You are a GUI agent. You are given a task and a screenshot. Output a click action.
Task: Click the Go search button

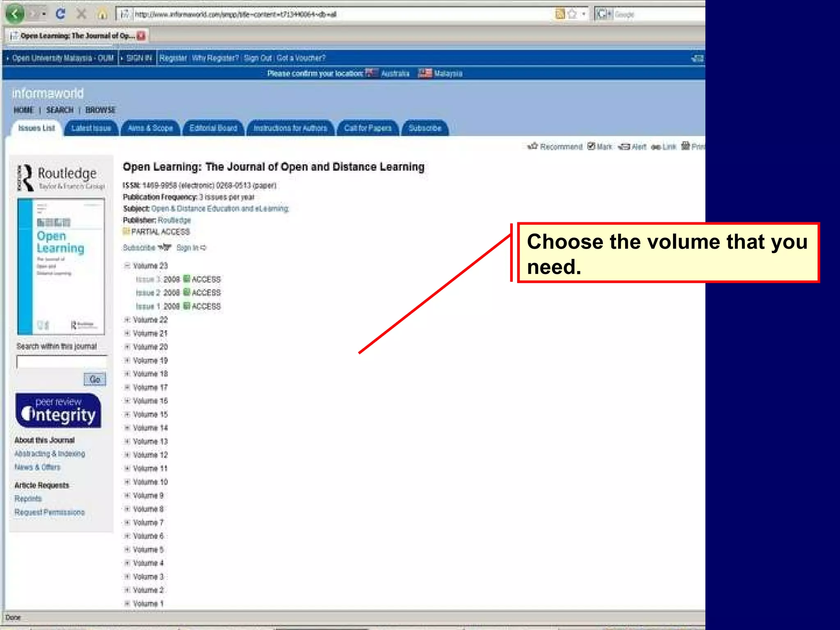95,379
